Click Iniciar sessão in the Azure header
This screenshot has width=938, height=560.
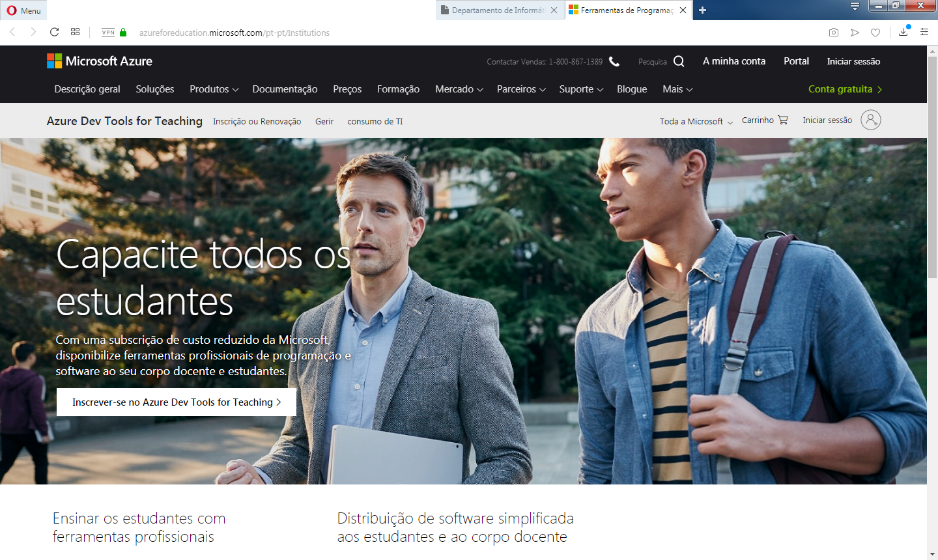[853, 61]
